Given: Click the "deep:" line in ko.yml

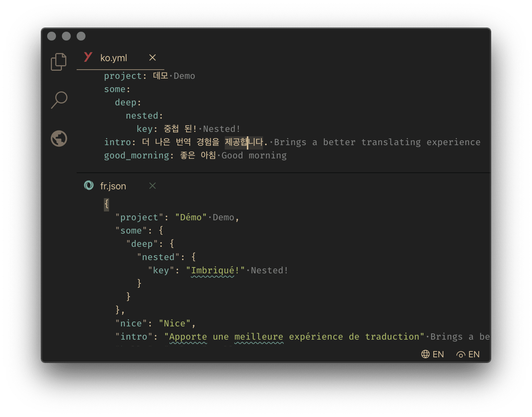Looking at the screenshot, I should [128, 102].
